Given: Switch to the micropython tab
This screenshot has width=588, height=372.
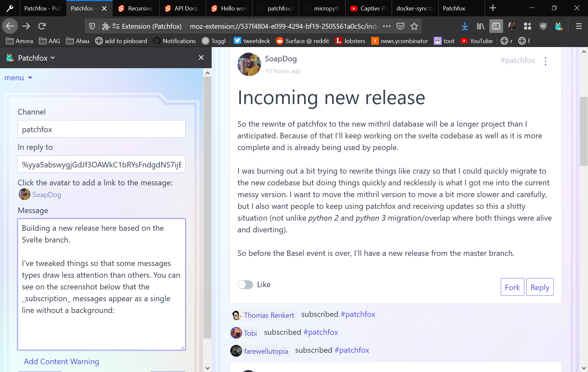Looking at the screenshot, I should [x=322, y=8].
